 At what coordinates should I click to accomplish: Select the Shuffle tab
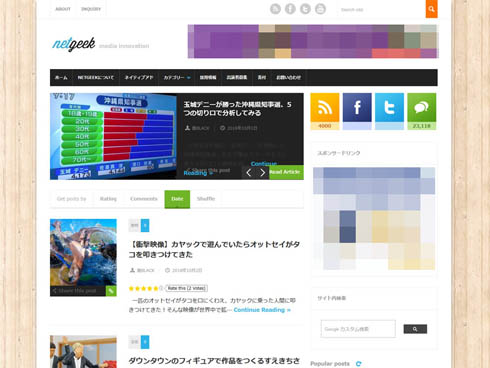206,199
